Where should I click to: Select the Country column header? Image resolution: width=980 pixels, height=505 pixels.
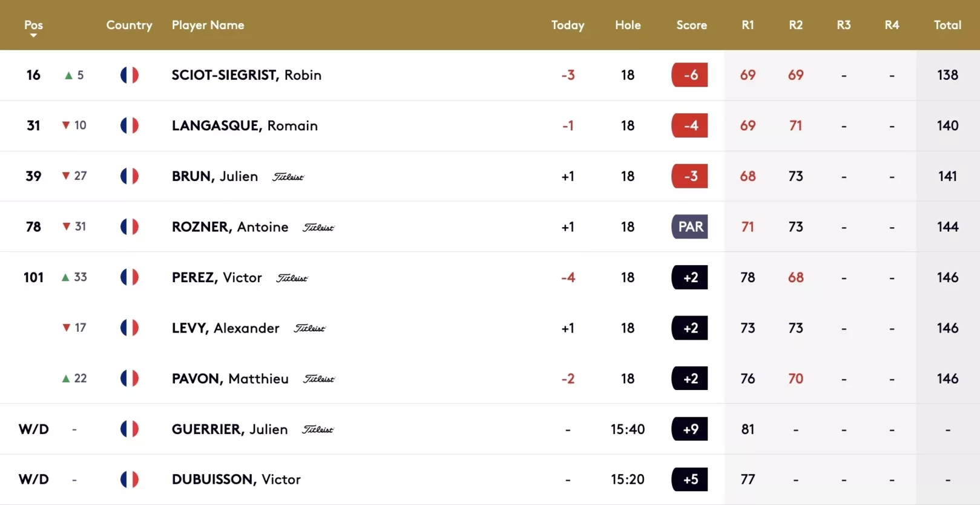tap(129, 25)
